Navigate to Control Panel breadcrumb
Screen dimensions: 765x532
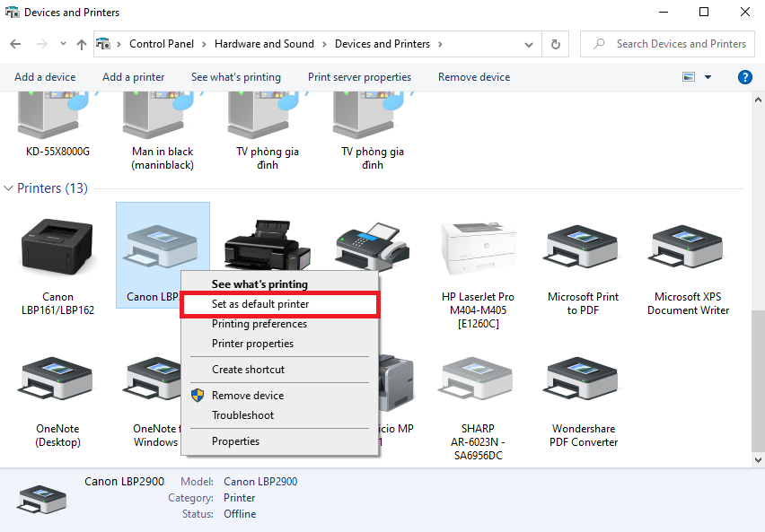tap(162, 44)
